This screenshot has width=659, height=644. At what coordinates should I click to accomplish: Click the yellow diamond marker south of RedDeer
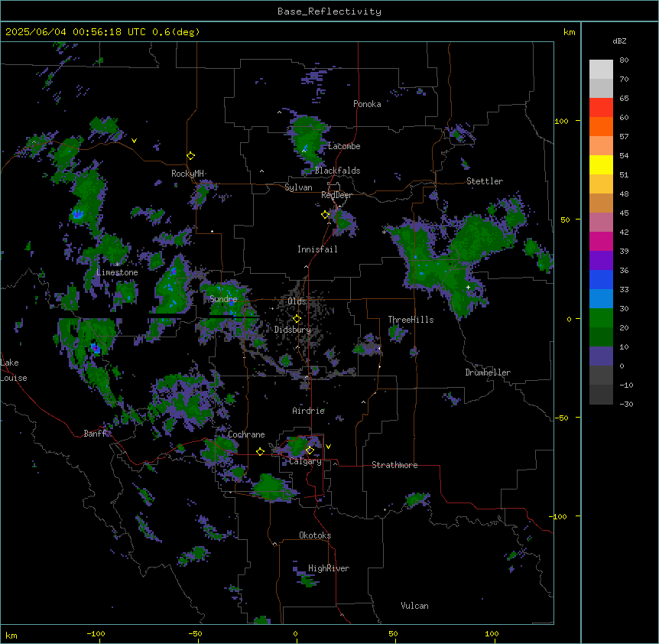click(326, 215)
